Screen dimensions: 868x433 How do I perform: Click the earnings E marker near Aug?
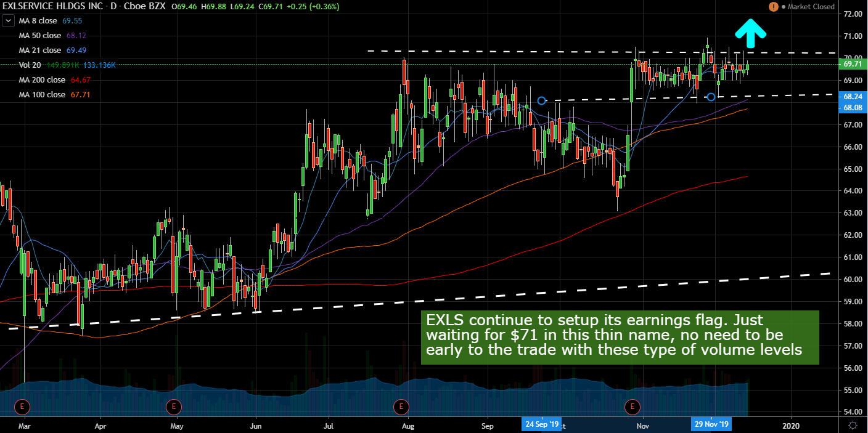click(x=401, y=407)
